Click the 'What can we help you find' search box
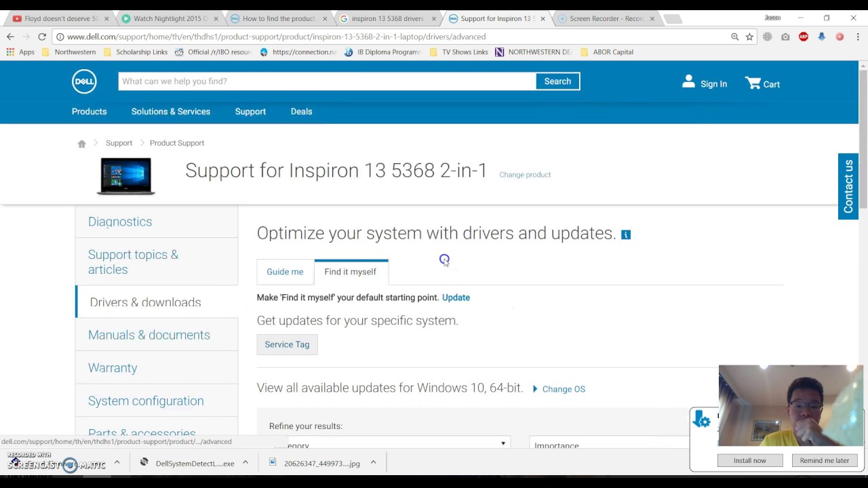The height and width of the screenshot is (488, 868). point(327,81)
